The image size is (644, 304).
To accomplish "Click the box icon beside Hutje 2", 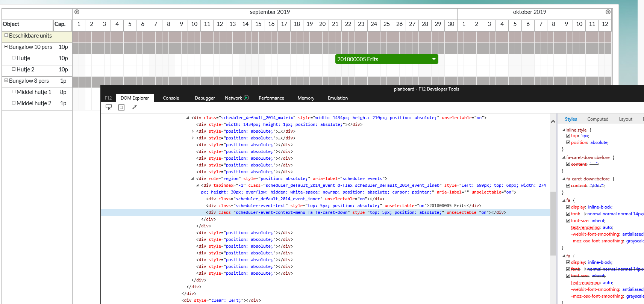I will pos(14,69).
